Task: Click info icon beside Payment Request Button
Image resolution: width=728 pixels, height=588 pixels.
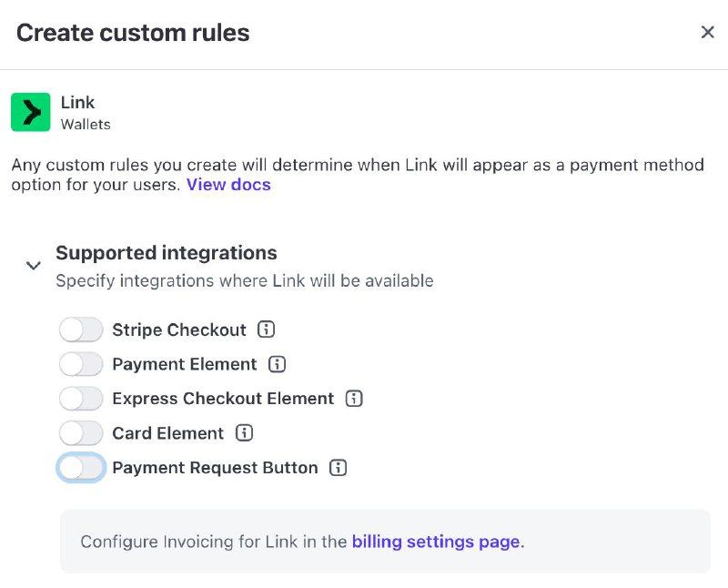Action: click(x=339, y=468)
